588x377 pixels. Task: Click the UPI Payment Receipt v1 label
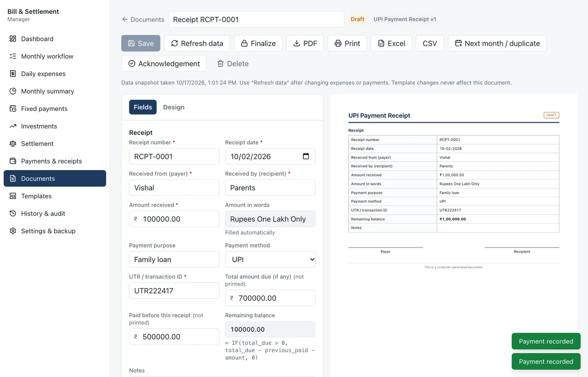[x=405, y=19]
